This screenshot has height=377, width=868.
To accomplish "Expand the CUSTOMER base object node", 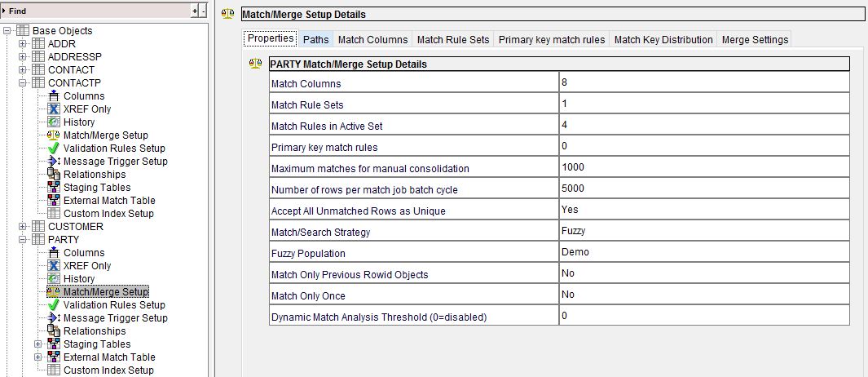I will point(23,227).
